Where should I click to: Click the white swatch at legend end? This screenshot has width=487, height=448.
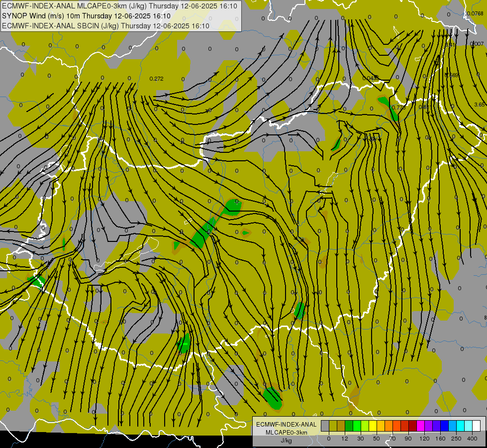click(x=477, y=426)
